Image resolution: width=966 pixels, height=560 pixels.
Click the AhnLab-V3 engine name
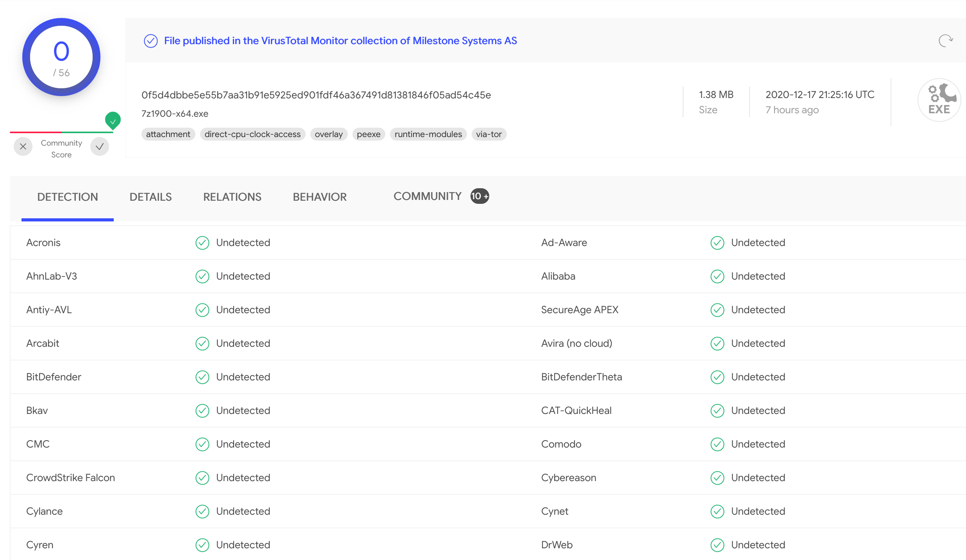(x=52, y=276)
